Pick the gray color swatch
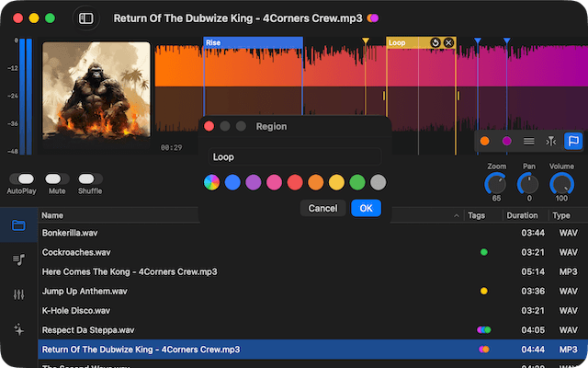 [378, 182]
